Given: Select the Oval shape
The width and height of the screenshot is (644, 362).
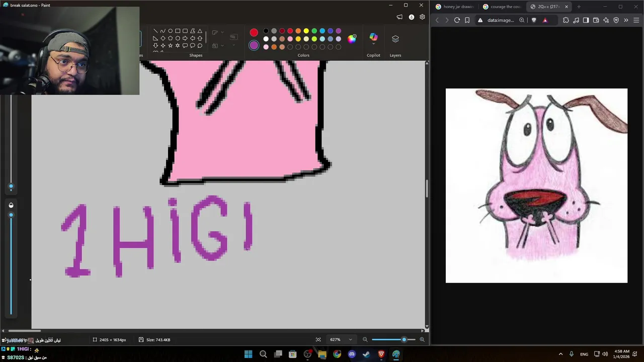Looking at the screenshot, I should pyautogui.click(x=170, y=31).
